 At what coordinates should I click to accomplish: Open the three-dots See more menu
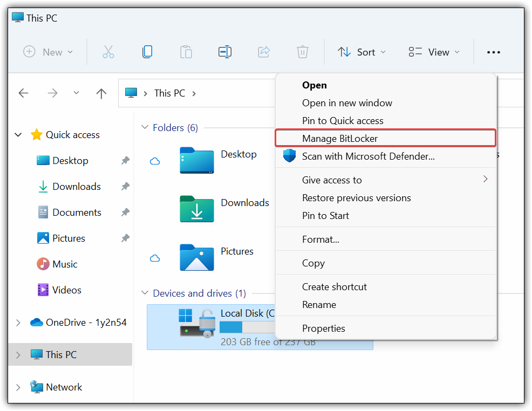(493, 52)
